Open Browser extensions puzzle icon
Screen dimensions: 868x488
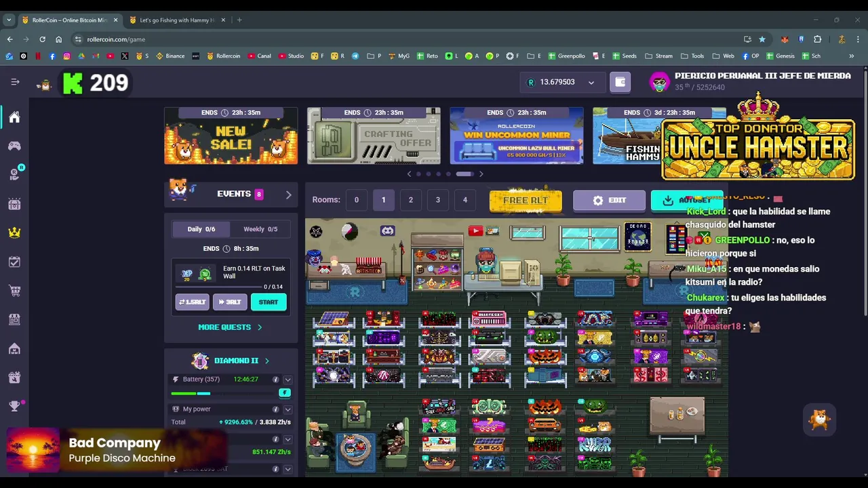point(817,39)
